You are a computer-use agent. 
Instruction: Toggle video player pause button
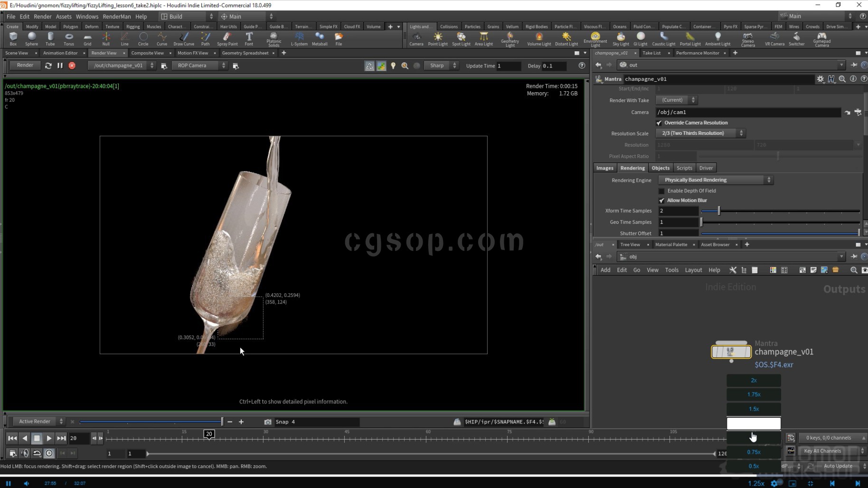[x=9, y=483]
